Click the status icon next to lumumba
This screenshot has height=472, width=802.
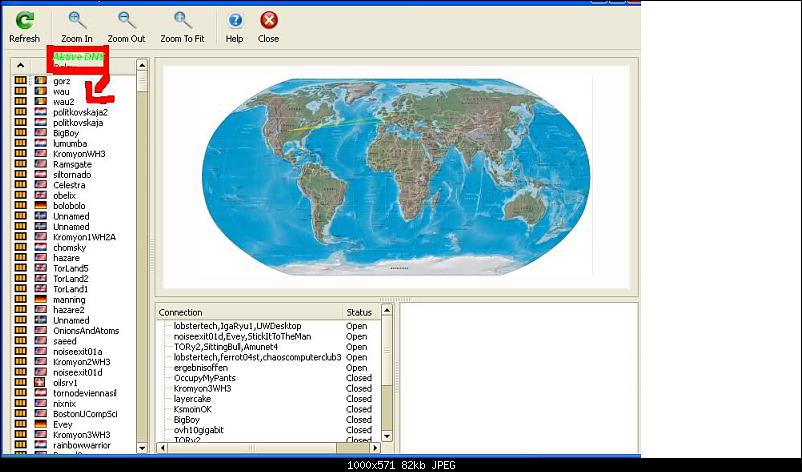(x=20, y=143)
